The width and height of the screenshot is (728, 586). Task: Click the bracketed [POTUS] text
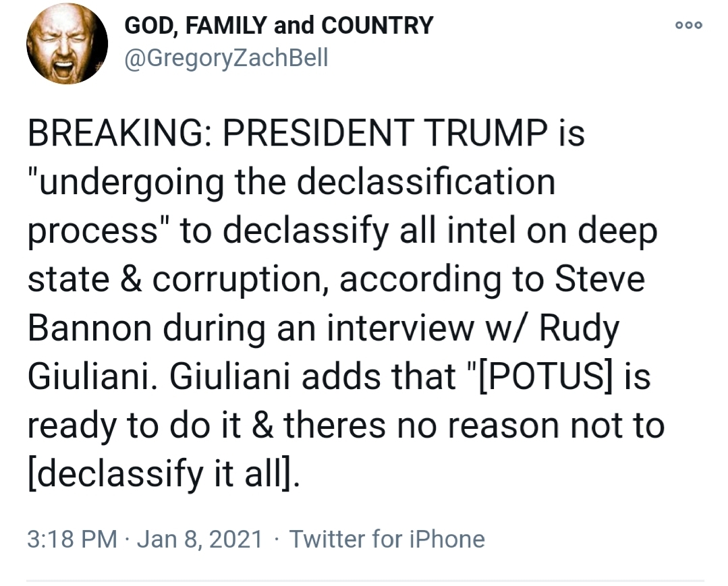546,377
